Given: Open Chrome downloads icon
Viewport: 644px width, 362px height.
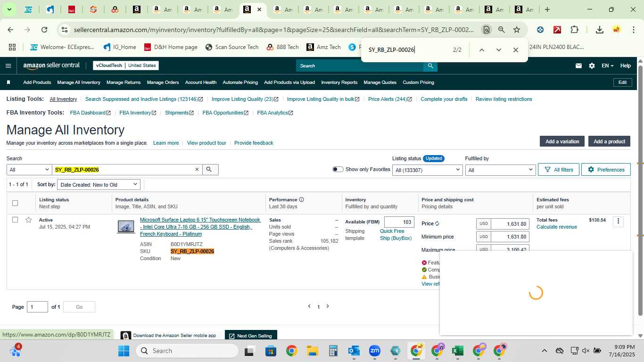Looking at the screenshot, I should coord(599,30).
